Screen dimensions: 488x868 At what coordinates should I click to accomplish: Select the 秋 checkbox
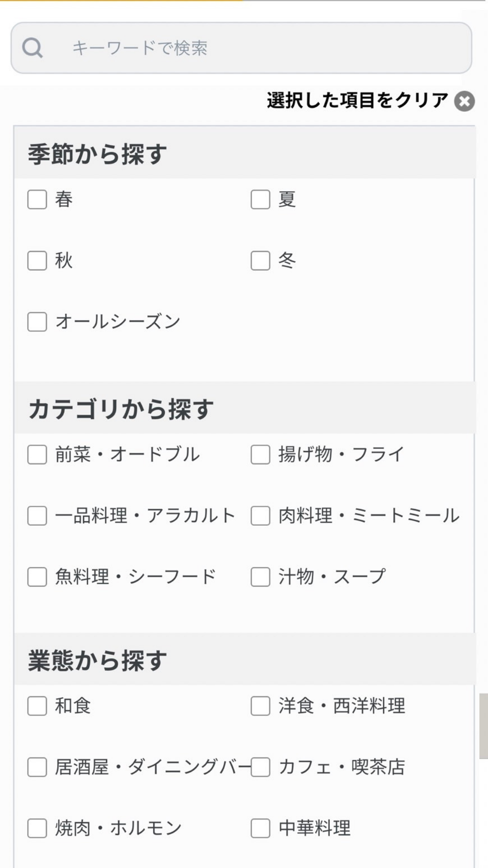[37, 261]
